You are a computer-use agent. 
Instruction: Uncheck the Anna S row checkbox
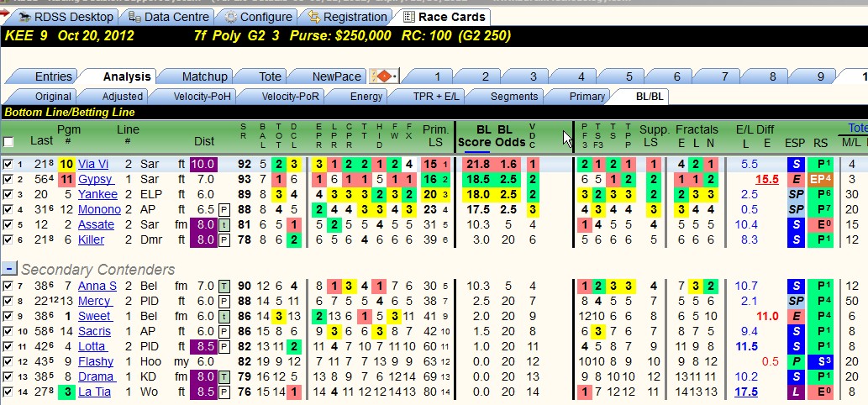pyautogui.click(x=8, y=286)
